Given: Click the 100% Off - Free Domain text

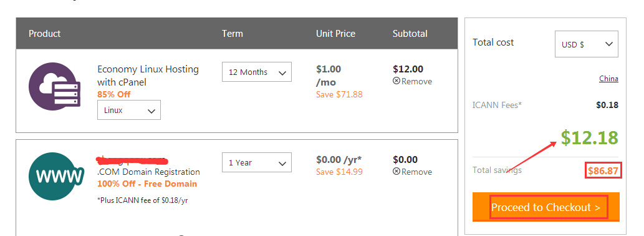Looking at the screenshot, I should pos(147,184).
